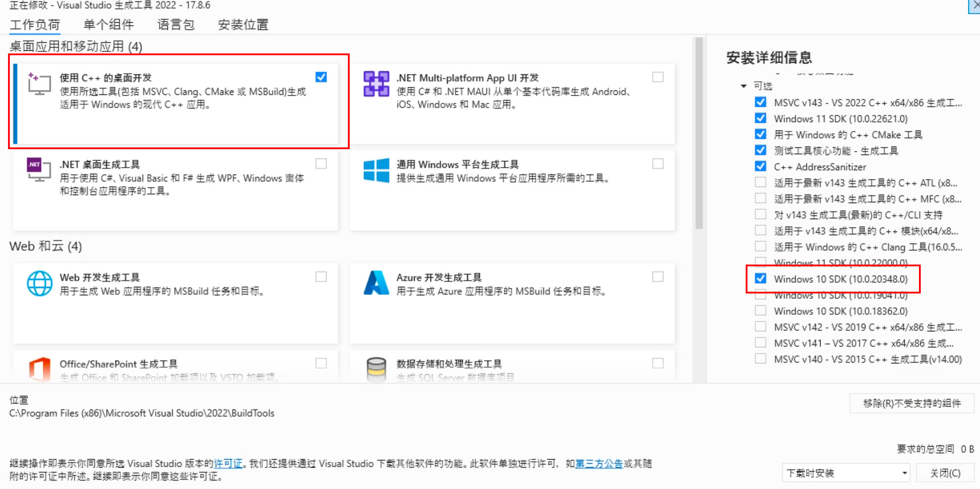Viewport: 980px width, 489px height.
Task: Check 适用于 Windows 的 C++ Clang 工具
Action: pyautogui.click(x=760, y=246)
